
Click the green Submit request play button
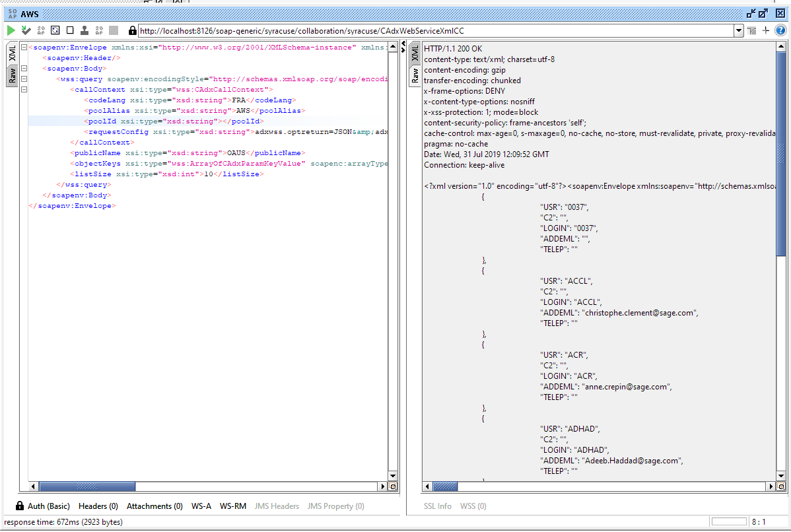[11, 30]
